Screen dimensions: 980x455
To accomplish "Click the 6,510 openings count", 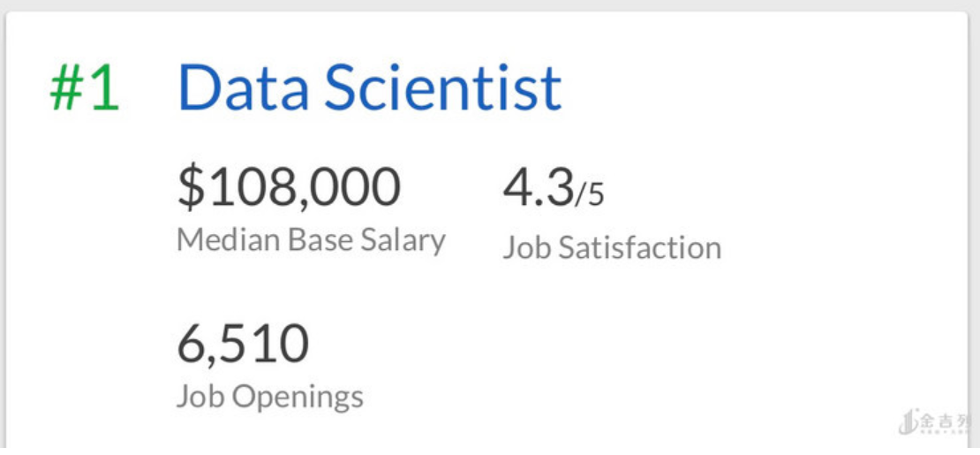I will click(243, 345).
